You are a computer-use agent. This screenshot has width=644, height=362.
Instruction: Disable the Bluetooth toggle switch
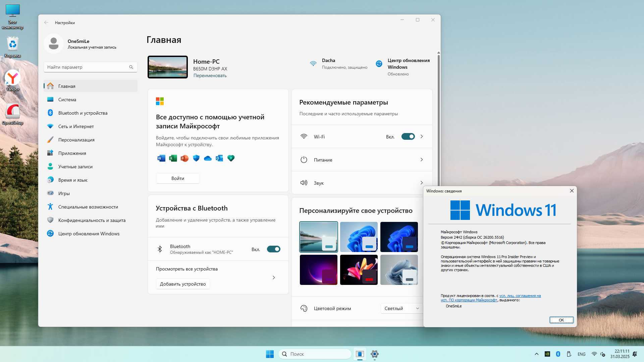click(273, 249)
